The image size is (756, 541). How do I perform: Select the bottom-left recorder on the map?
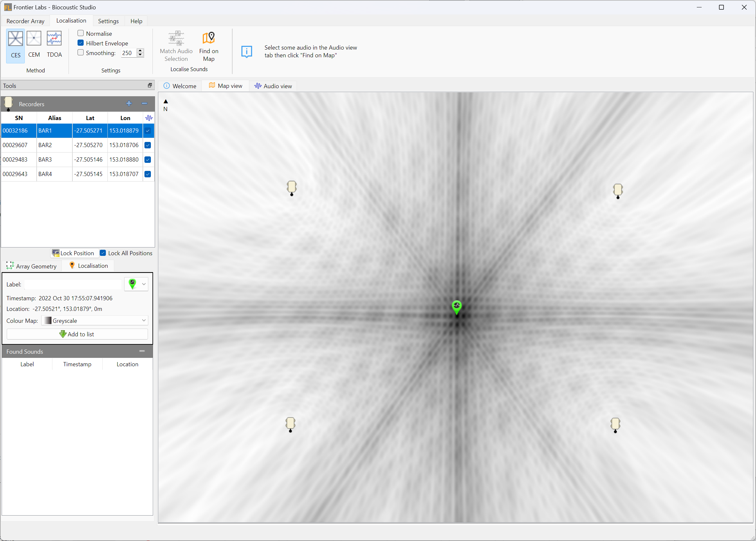coord(290,425)
